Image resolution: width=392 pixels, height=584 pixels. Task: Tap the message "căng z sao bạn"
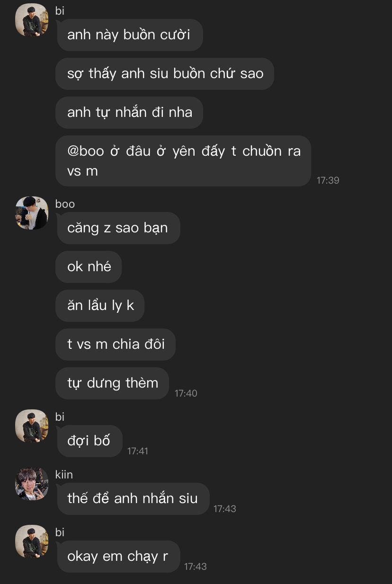click(118, 228)
